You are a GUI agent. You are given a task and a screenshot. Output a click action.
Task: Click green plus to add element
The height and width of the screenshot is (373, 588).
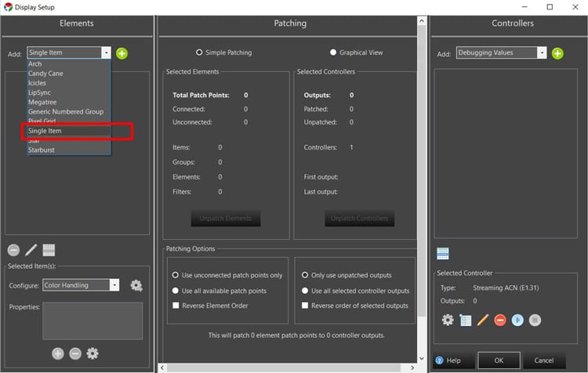tap(122, 53)
